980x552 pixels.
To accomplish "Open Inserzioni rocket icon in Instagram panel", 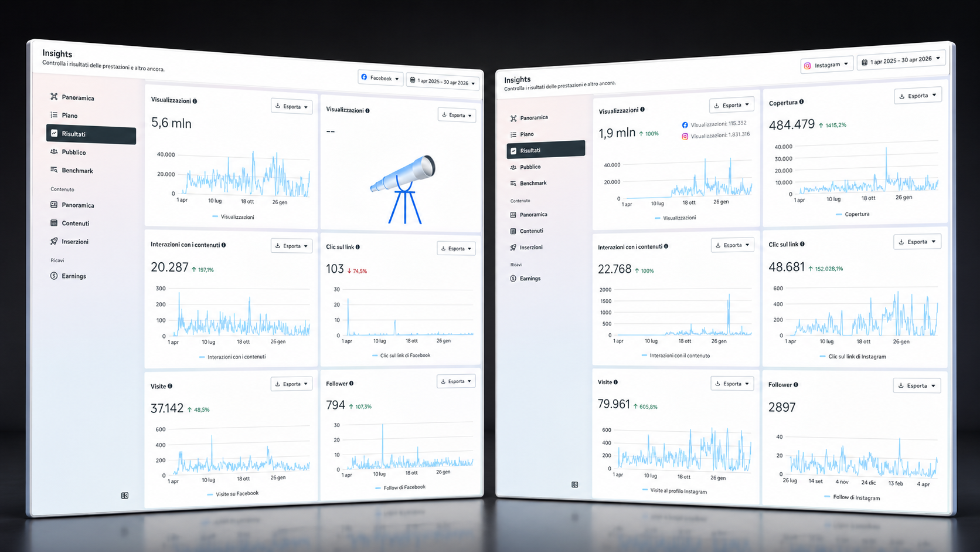I will (x=513, y=248).
